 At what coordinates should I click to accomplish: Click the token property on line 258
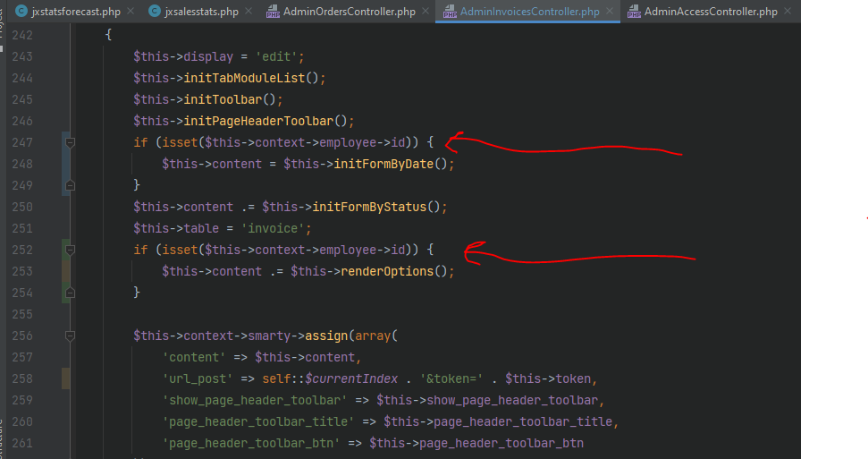(x=573, y=379)
